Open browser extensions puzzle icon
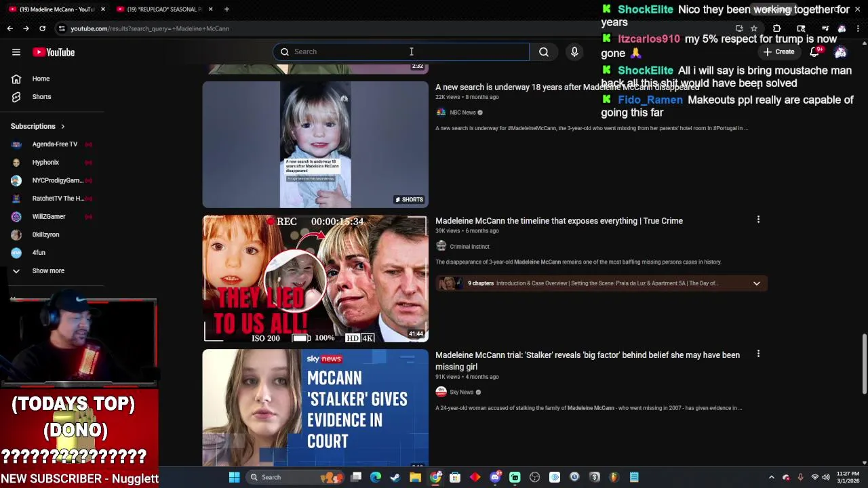The height and width of the screenshot is (488, 868). [776, 28]
